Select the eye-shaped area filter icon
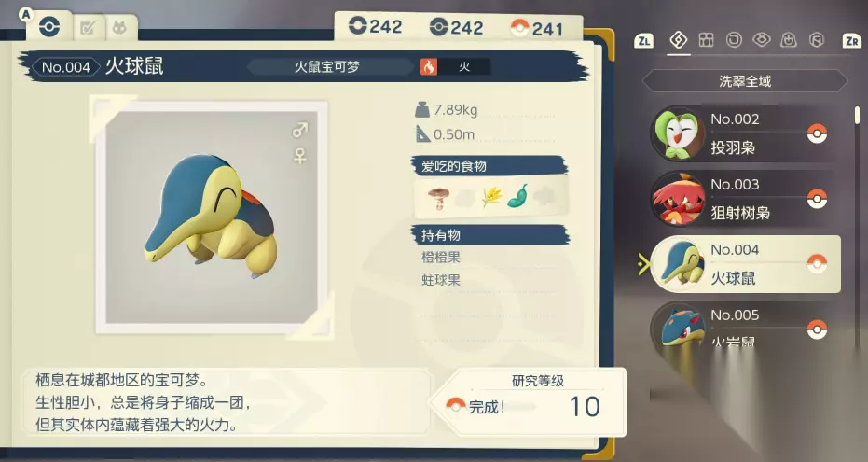Image resolution: width=868 pixels, height=462 pixels. (x=761, y=40)
